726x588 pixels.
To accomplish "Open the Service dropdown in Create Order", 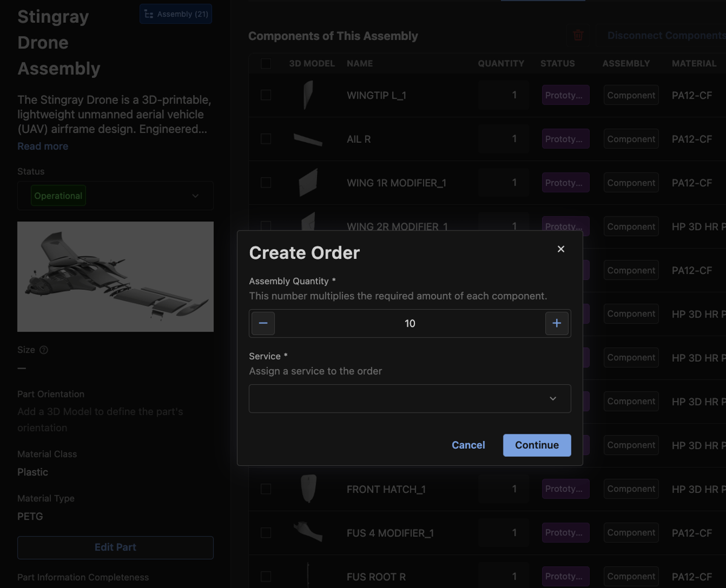I will tap(410, 399).
